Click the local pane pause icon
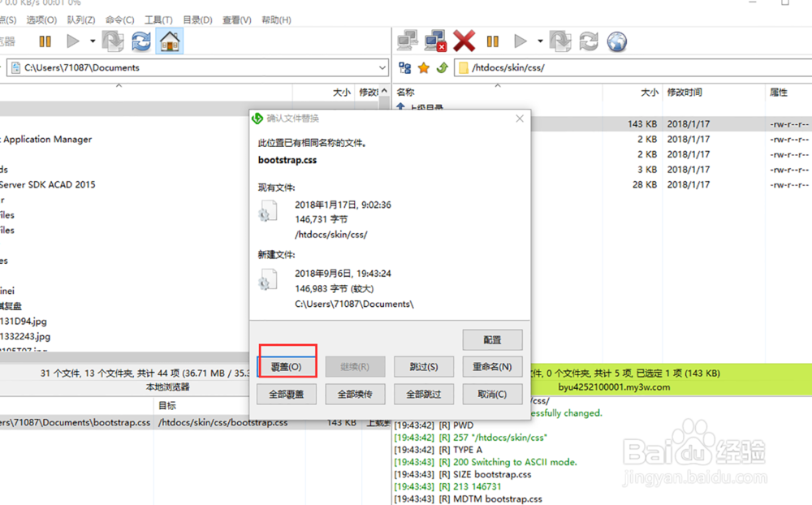The image size is (812, 505). (x=45, y=41)
